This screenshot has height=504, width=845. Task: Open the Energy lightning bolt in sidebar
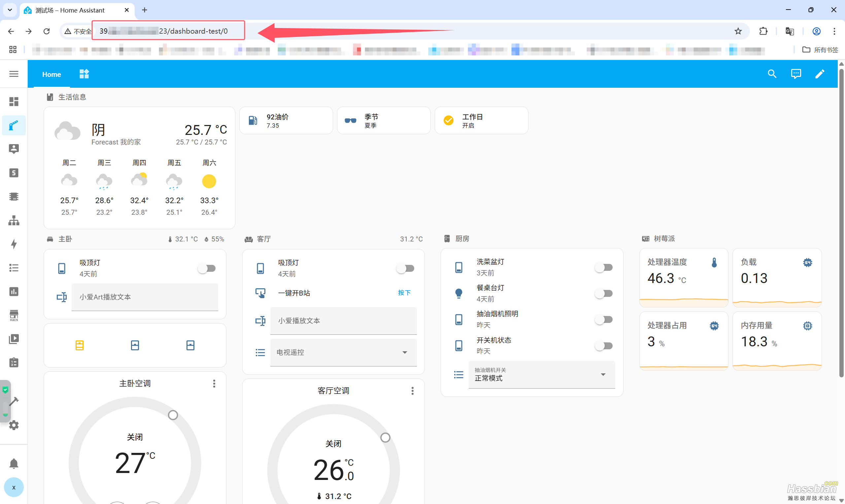[14, 244]
